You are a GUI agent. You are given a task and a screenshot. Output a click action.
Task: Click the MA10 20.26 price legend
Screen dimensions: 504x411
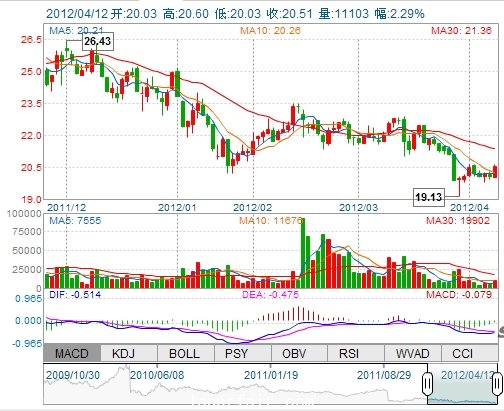[270, 31]
